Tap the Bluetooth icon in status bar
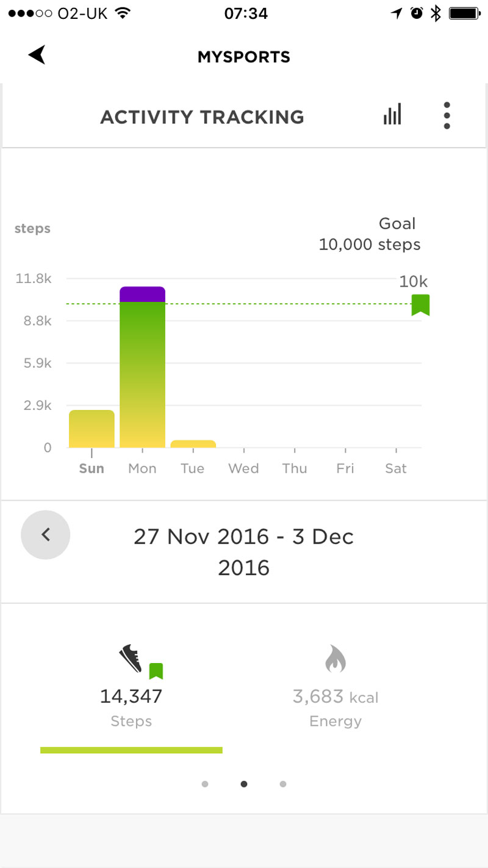 (x=435, y=13)
